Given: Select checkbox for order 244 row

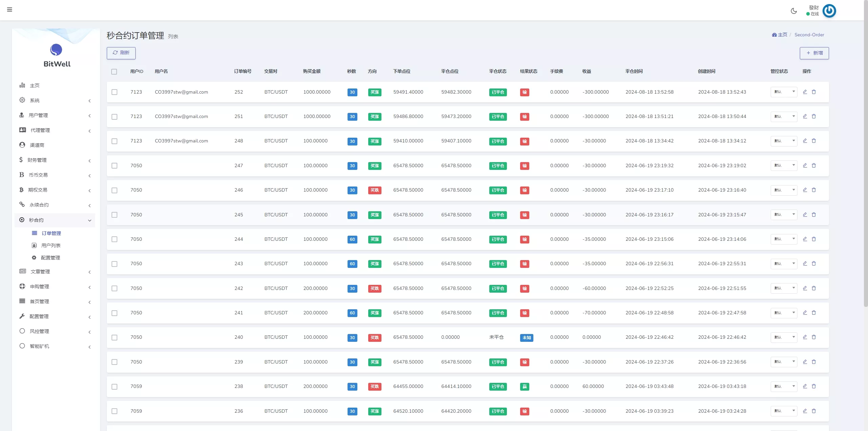Looking at the screenshot, I should pyautogui.click(x=115, y=239).
